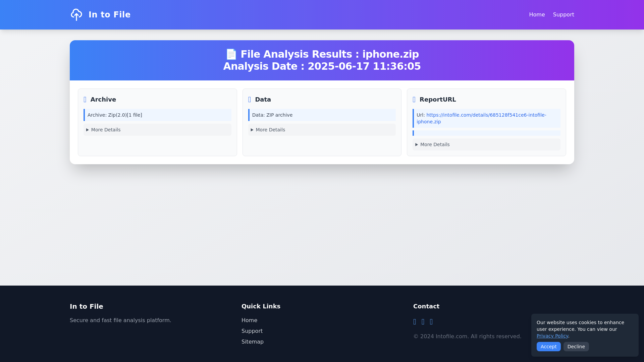Expand More Details under Archive
This screenshot has height=362, width=644.
157,130
